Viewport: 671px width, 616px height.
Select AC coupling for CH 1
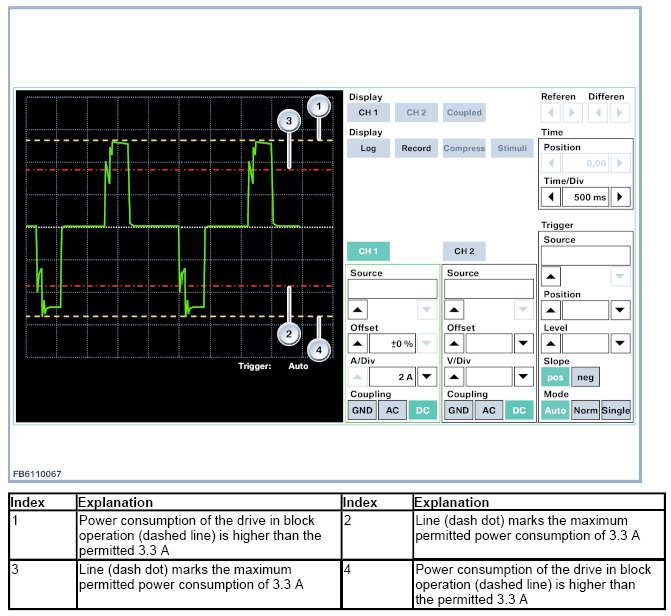click(x=393, y=411)
